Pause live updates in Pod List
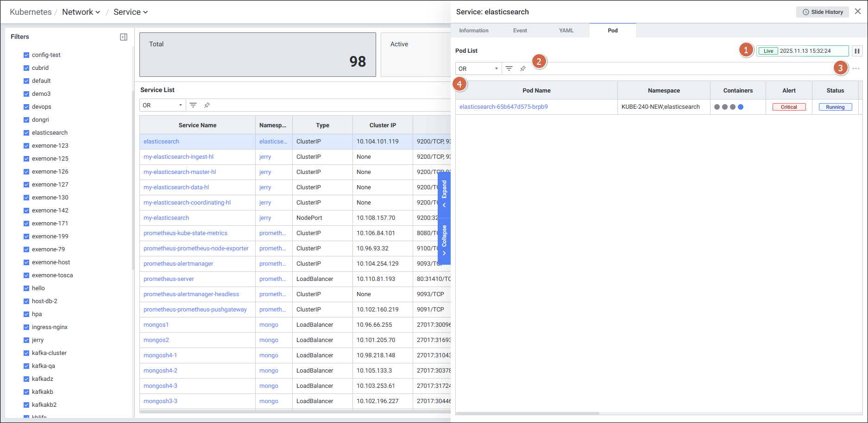 [857, 51]
